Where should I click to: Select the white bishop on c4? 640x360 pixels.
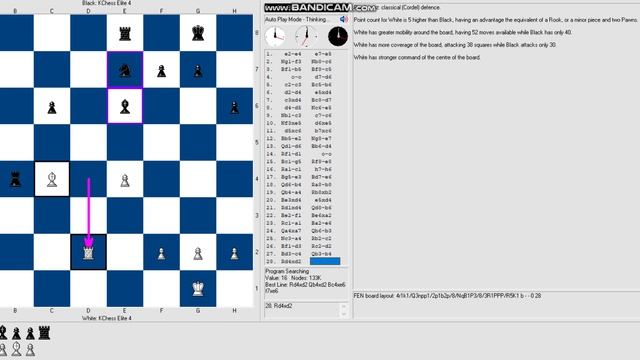pyautogui.click(x=52, y=180)
